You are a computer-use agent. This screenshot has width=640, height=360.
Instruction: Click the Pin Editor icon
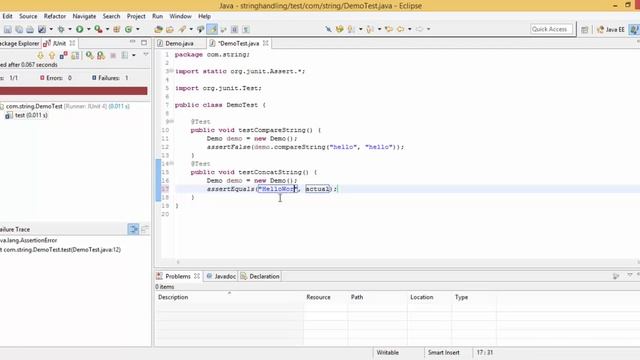click(x=328, y=29)
